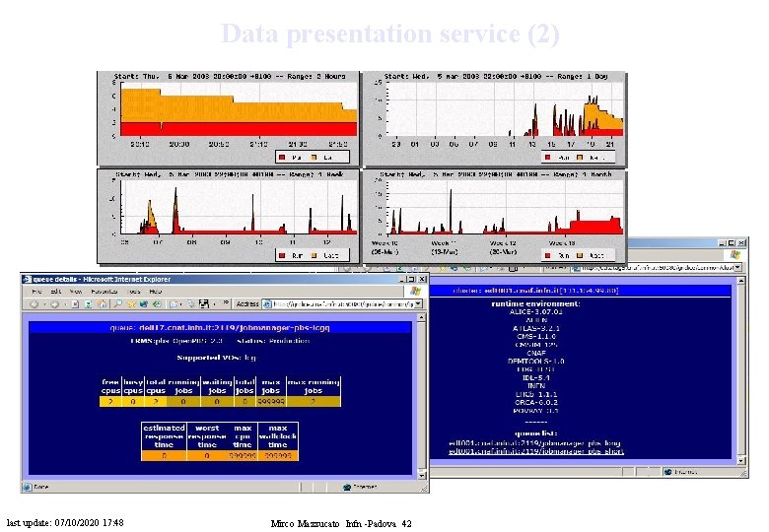Click the 'max wallclock time' value 999999

click(278, 455)
